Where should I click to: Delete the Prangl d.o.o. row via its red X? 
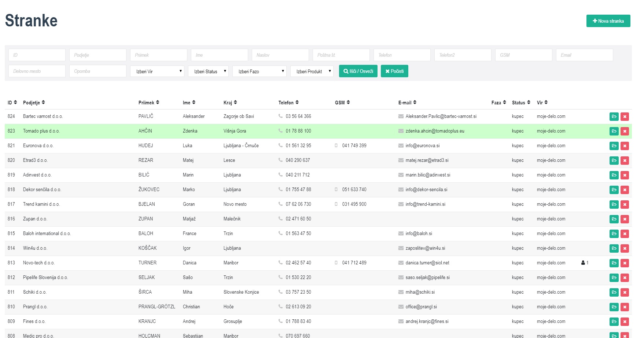[x=625, y=307]
